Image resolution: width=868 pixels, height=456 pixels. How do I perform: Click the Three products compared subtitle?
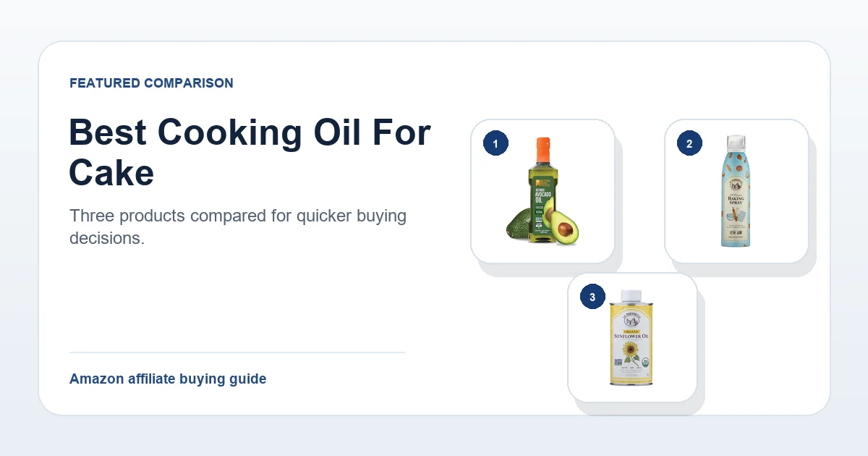pyautogui.click(x=238, y=227)
